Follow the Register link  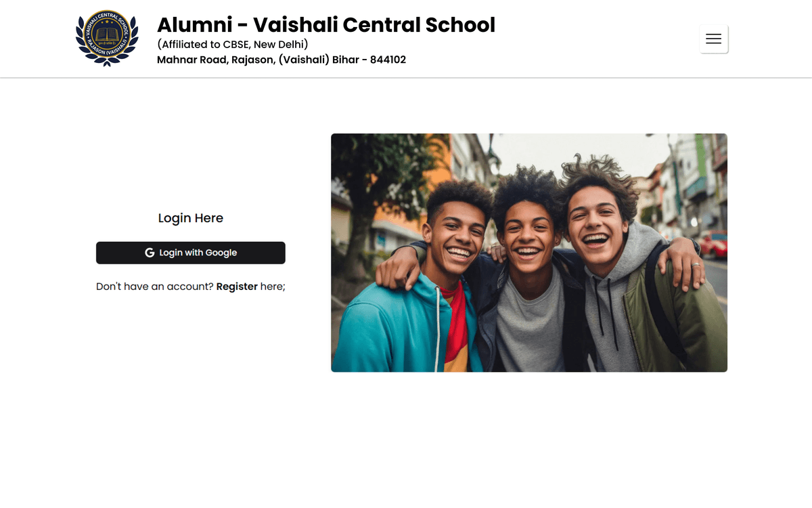coord(237,287)
